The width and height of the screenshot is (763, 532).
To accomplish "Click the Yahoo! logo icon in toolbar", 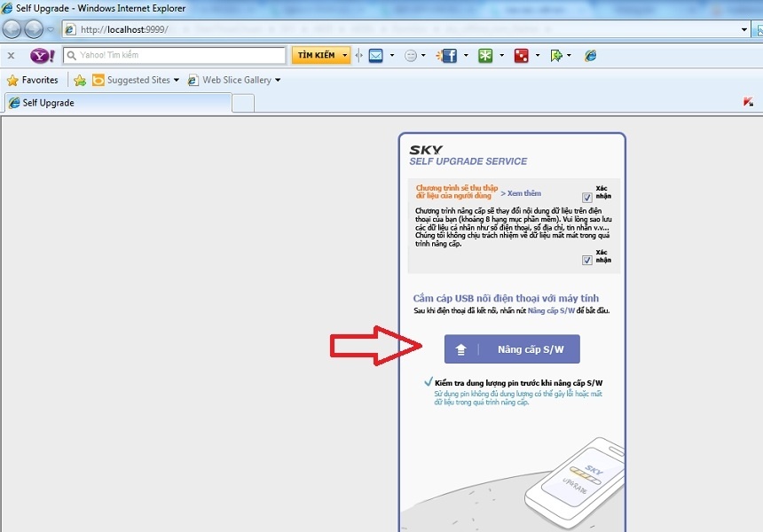I will 42,56.
